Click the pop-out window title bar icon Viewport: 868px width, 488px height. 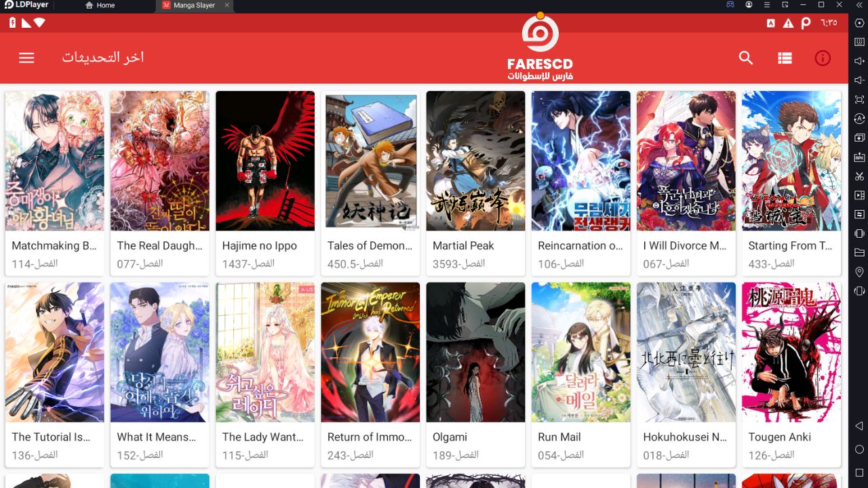(x=785, y=5)
